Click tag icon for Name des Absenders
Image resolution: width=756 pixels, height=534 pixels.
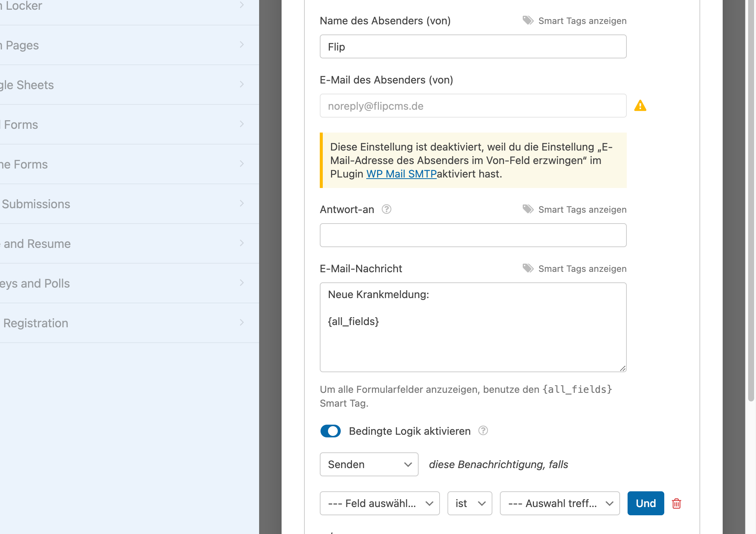528,20
